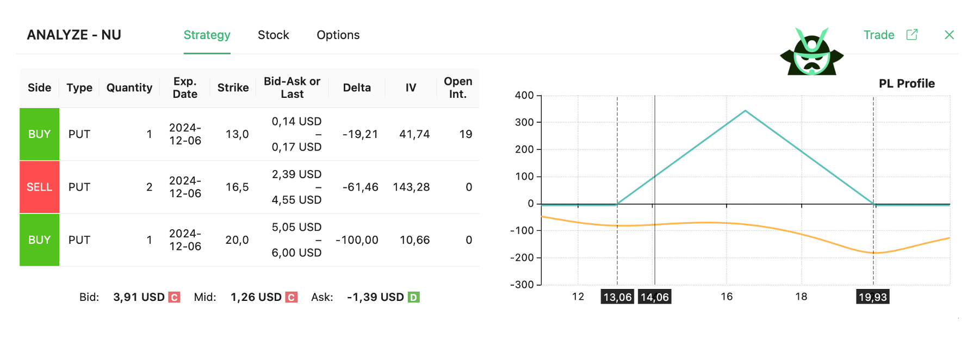Click the 13,06 breakeven marker label
The width and height of the screenshot is (980, 340).
pyautogui.click(x=617, y=297)
